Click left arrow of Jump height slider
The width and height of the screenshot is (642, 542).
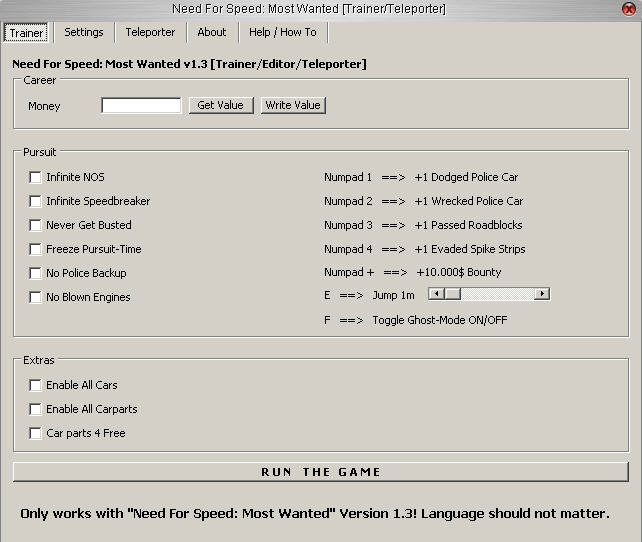(x=436, y=294)
